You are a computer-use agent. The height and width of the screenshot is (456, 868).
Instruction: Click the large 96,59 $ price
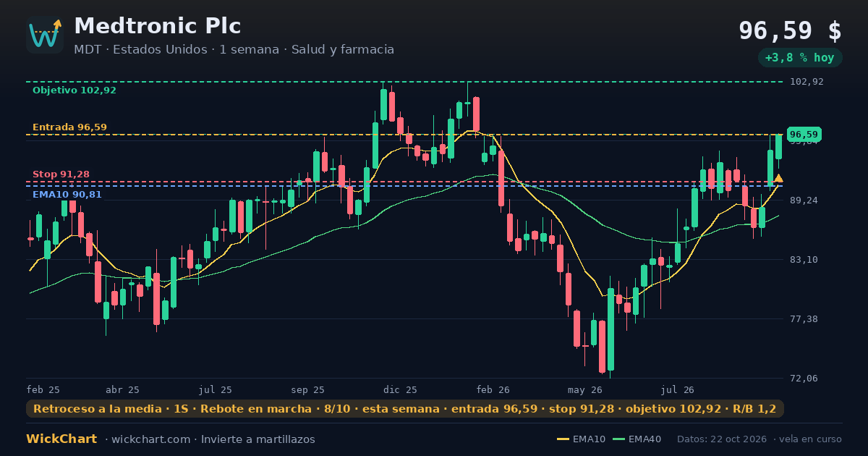pyautogui.click(x=790, y=31)
